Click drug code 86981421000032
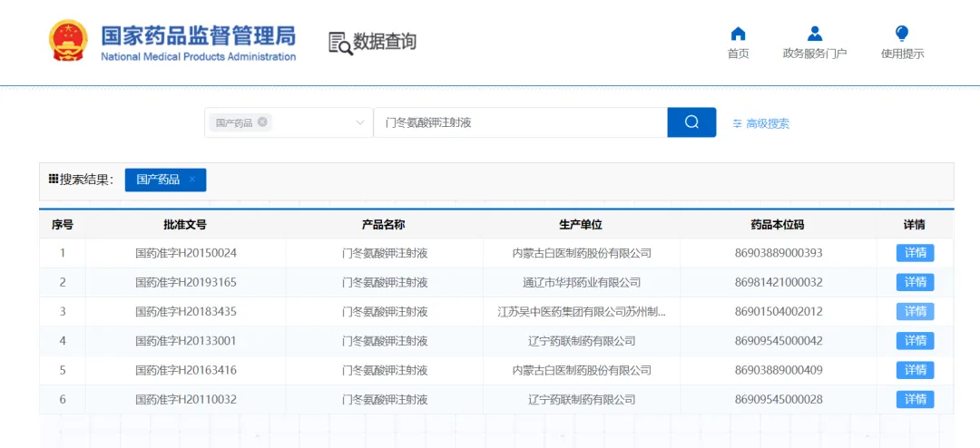This screenshot has width=980, height=448. tap(779, 282)
